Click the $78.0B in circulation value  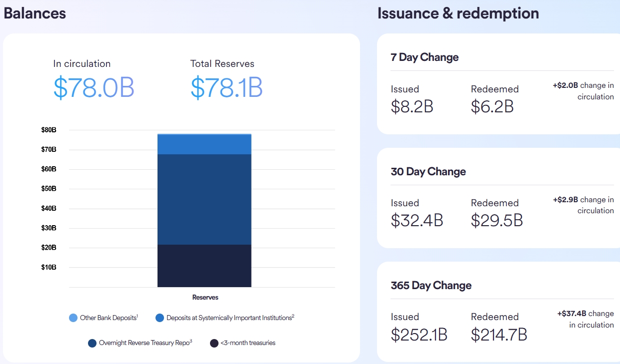pos(93,87)
